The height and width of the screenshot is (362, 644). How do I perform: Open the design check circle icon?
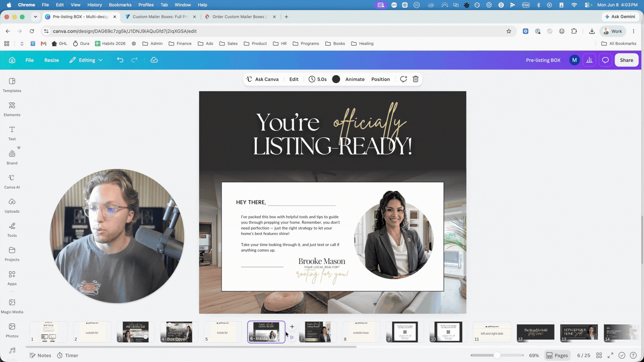tap(622, 355)
